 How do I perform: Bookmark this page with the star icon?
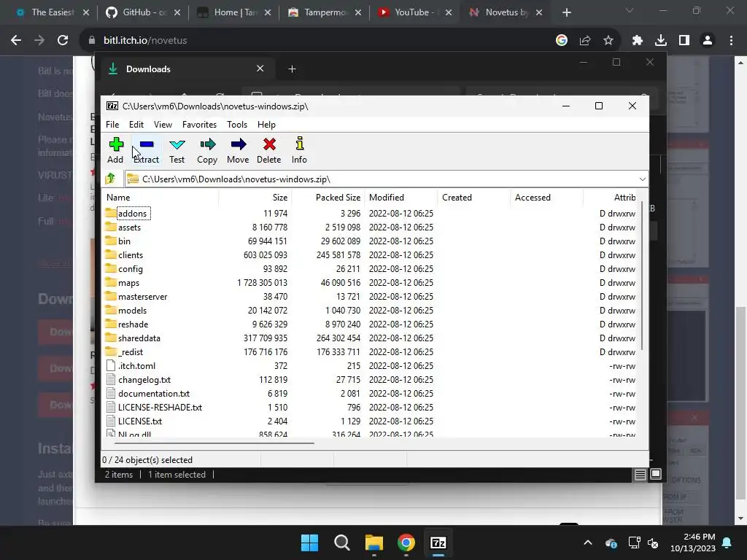pyautogui.click(x=608, y=41)
